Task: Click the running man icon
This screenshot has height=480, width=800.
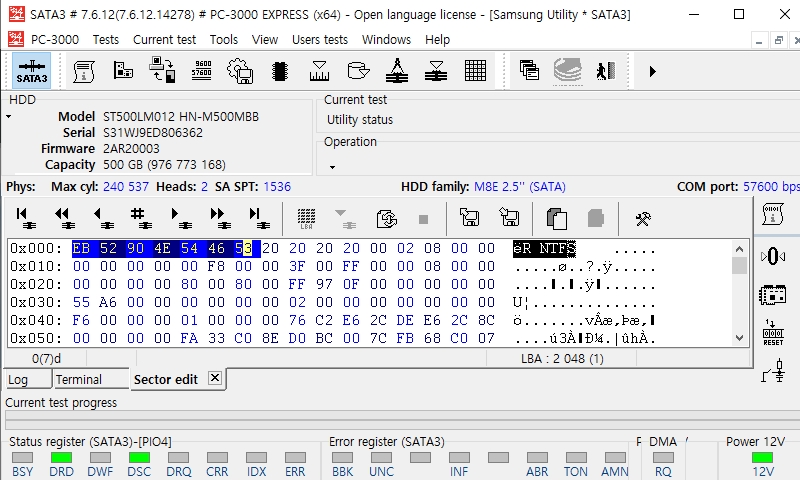Action: [x=606, y=71]
